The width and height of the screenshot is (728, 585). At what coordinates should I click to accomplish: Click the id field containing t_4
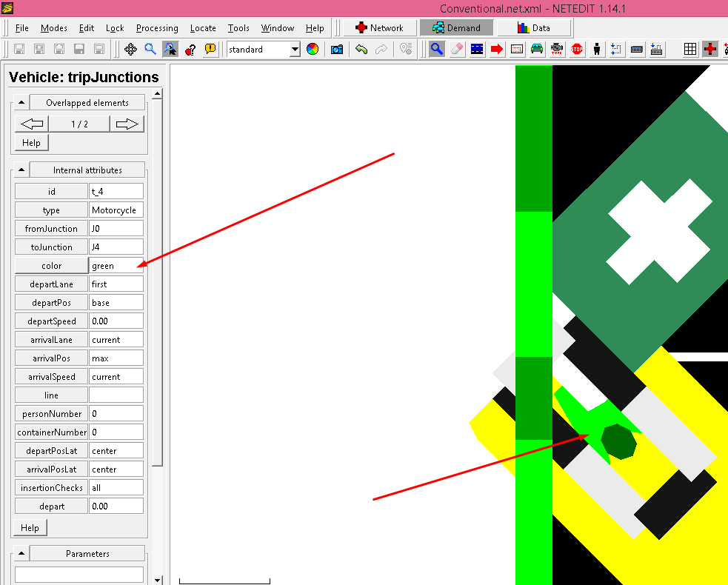tap(116, 191)
